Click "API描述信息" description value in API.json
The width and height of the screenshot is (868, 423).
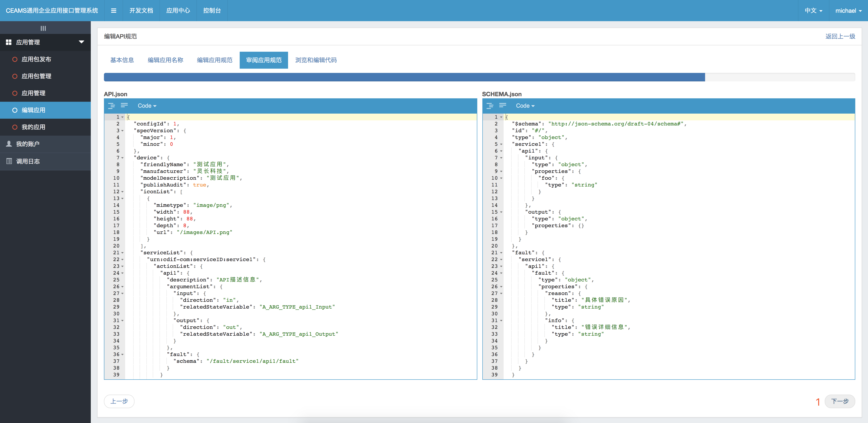click(238, 280)
